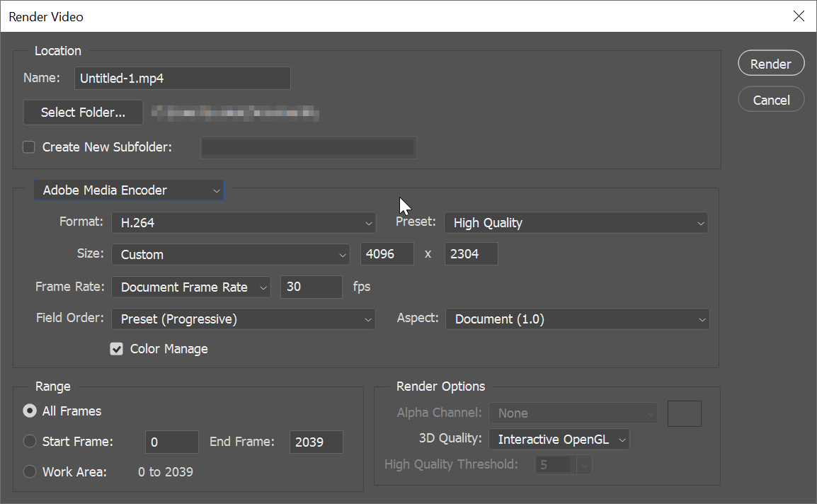The height and width of the screenshot is (504, 817).
Task: Expand the Format dropdown showing H.264
Action: pos(244,222)
